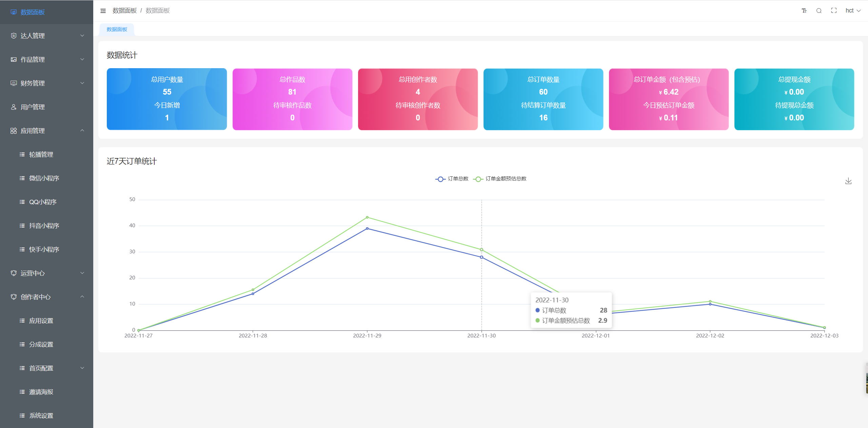The width and height of the screenshot is (868, 428).
Task: Click the search magnifier icon in header
Action: pyautogui.click(x=819, y=11)
